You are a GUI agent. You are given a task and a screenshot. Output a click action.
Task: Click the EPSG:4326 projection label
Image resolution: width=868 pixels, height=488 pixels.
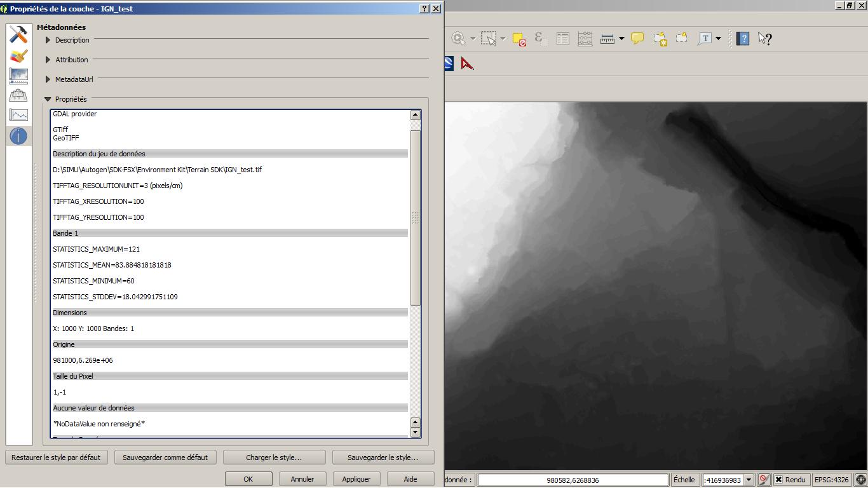[x=831, y=480]
